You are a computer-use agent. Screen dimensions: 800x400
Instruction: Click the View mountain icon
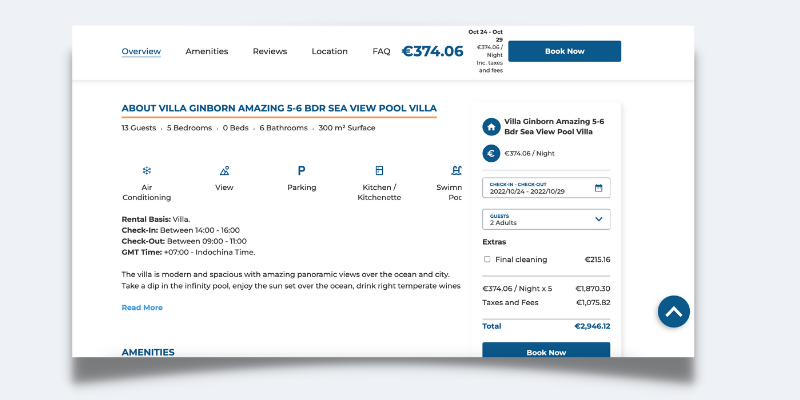[x=224, y=170]
